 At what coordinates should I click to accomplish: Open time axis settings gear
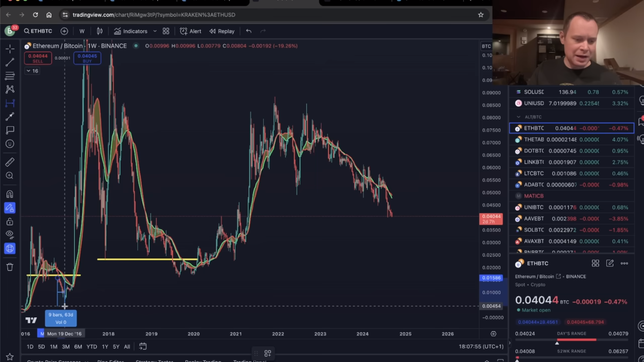click(493, 334)
